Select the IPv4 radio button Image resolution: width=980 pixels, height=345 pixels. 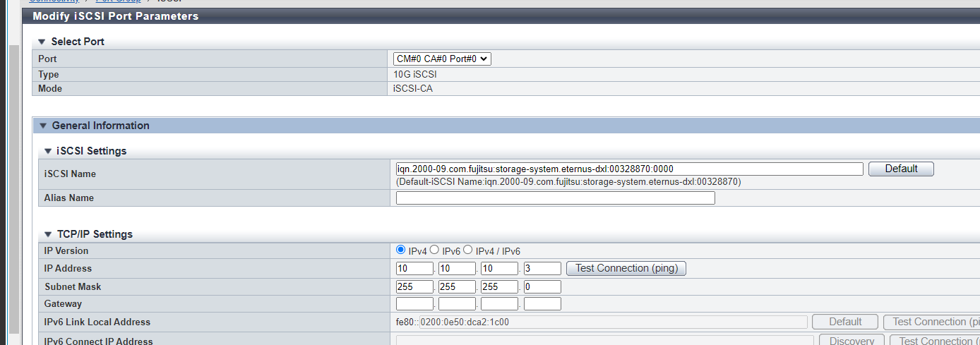pyautogui.click(x=401, y=250)
